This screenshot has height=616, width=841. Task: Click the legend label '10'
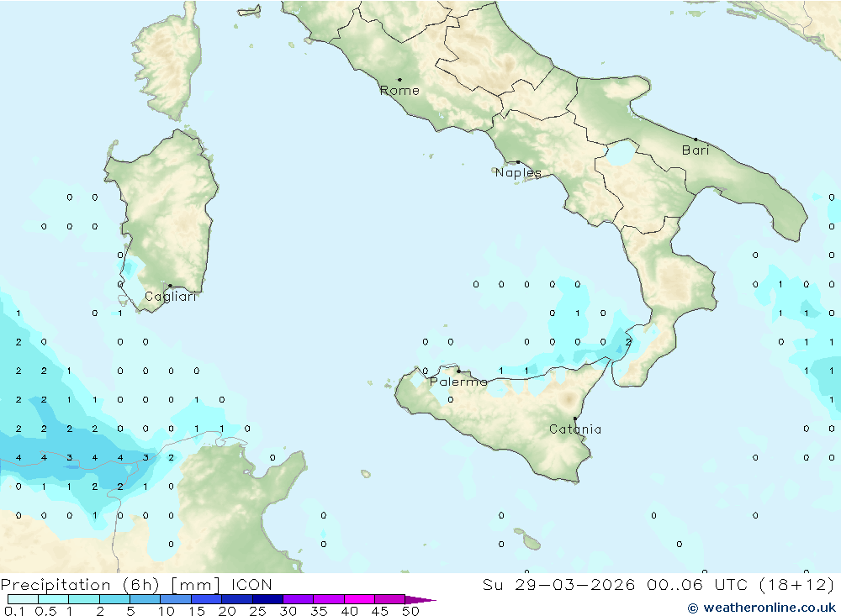[166, 611]
